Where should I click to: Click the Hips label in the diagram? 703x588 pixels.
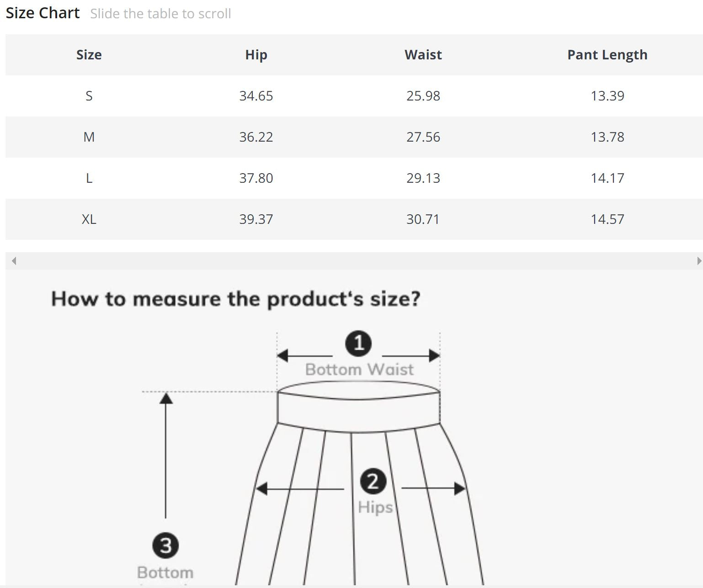point(375,507)
